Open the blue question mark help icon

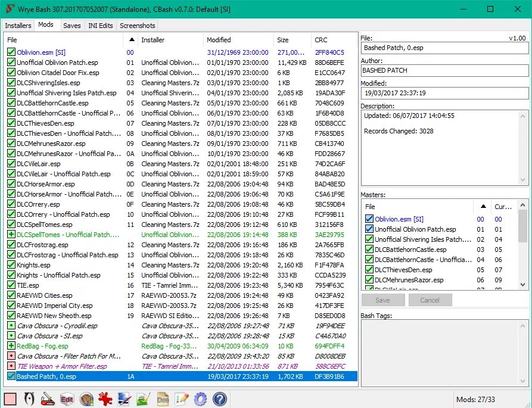[x=219, y=399]
